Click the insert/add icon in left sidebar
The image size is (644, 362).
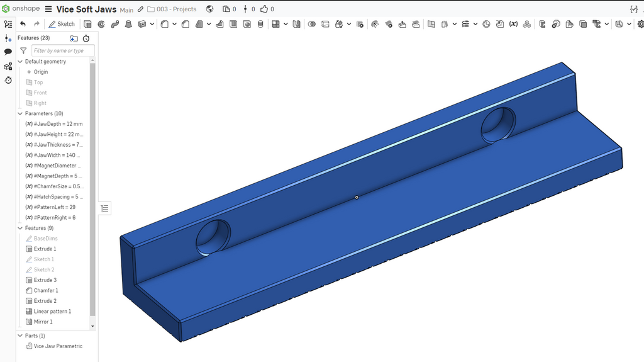click(x=8, y=38)
